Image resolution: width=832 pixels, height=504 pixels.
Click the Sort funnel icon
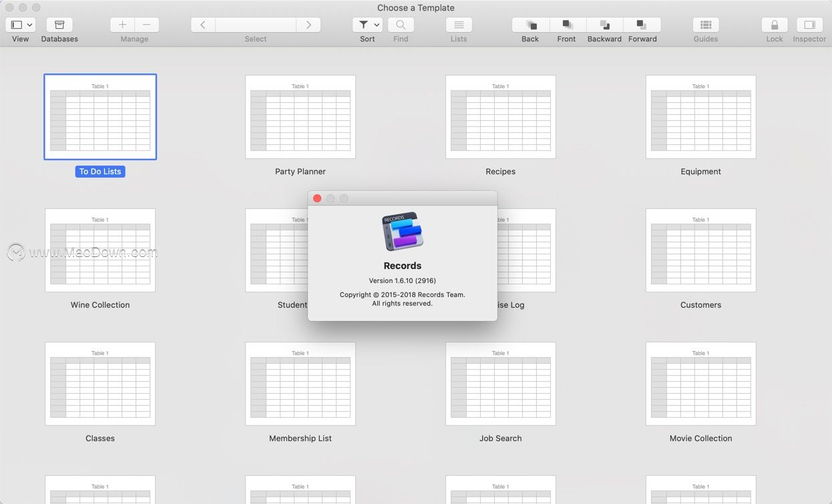(x=363, y=25)
